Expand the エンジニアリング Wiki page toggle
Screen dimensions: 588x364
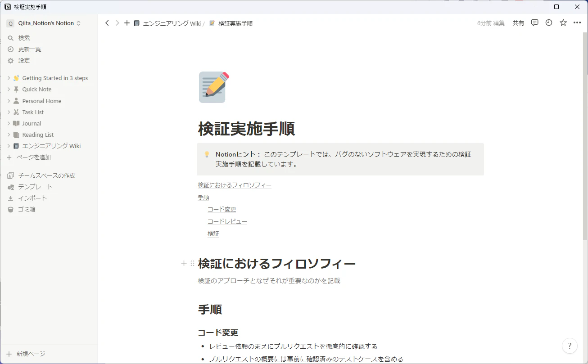coord(9,146)
